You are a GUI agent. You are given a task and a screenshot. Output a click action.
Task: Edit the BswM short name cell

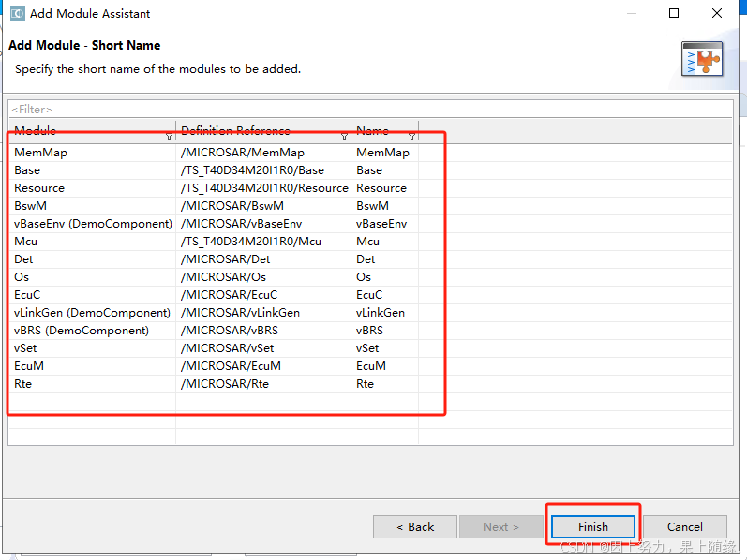tap(385, 206)
